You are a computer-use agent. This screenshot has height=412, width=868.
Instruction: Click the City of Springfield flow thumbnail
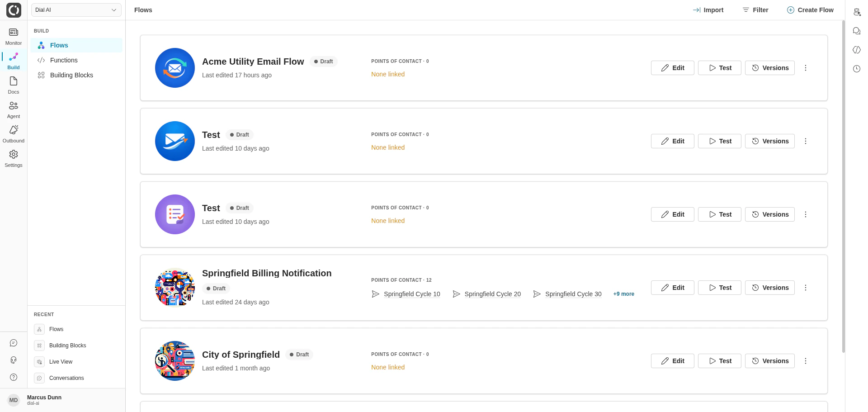(175, 361)
